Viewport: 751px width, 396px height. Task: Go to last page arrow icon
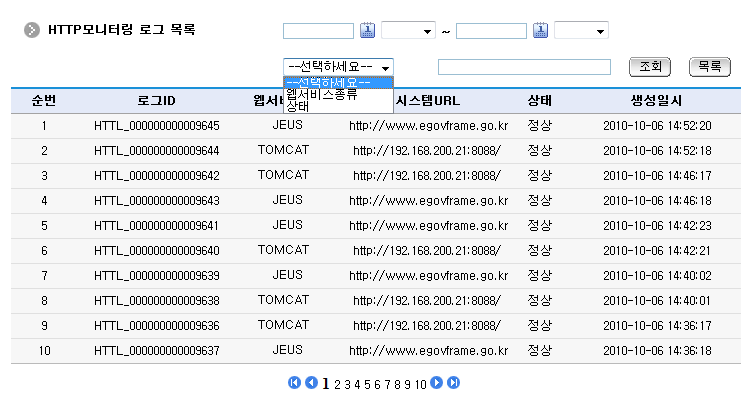click(x=453, y=383)
